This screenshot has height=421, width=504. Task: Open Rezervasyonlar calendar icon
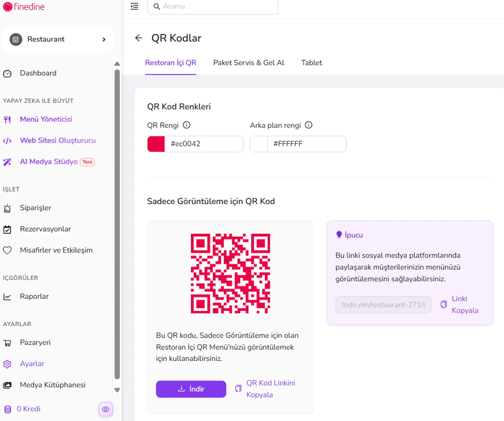coord(7,229)
